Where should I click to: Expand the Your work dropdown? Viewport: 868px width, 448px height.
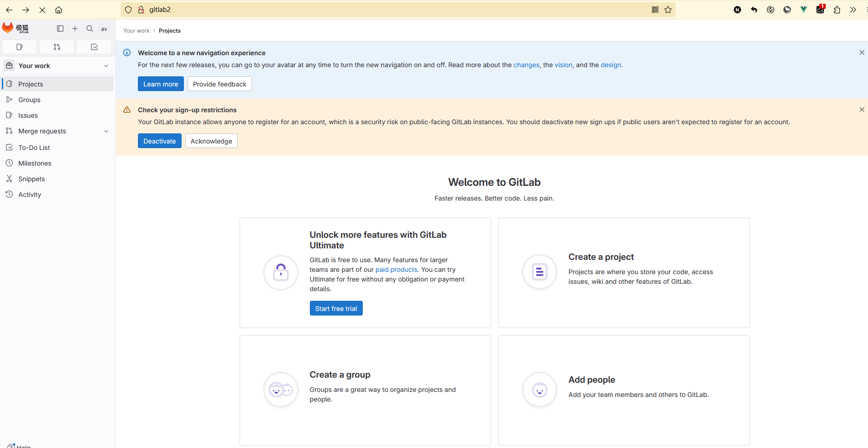[58, 66]
